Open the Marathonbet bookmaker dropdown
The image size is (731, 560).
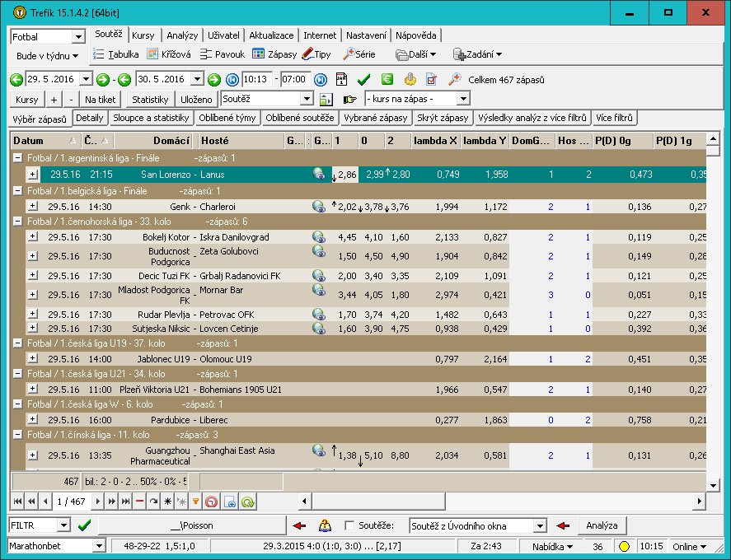tap(99, 546)
